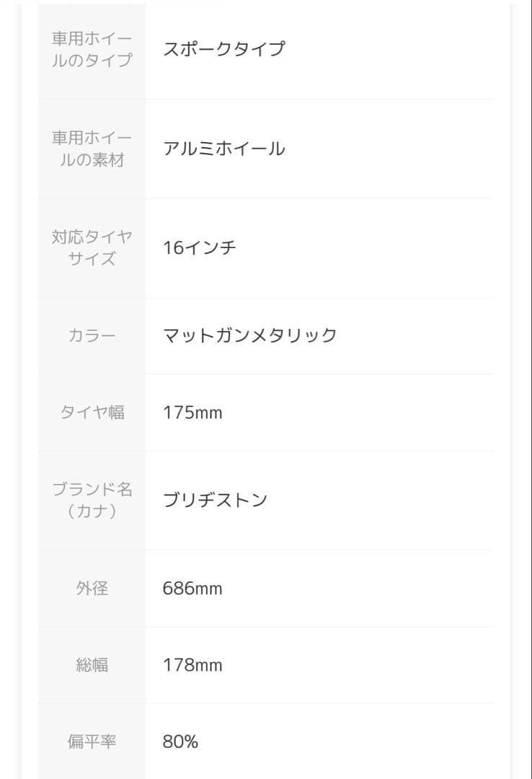The height and width of the screenshot is (779, 532).
Task: Click the （カナ） sub-label text
Action: [92, 511]
